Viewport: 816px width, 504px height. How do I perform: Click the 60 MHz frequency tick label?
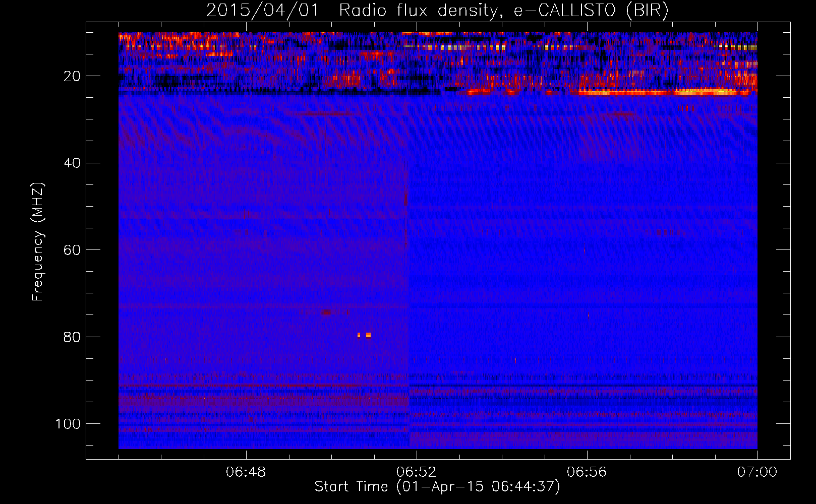[x=72, y=250]
